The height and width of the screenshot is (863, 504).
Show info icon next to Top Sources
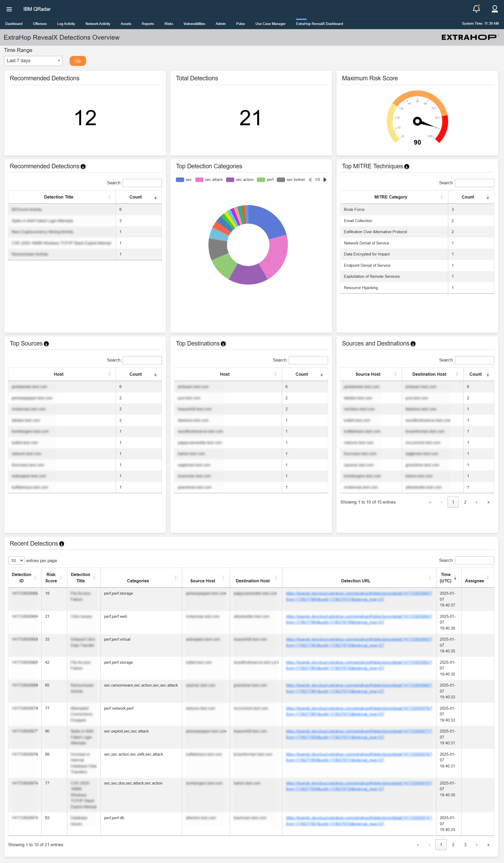pos(46,344)
